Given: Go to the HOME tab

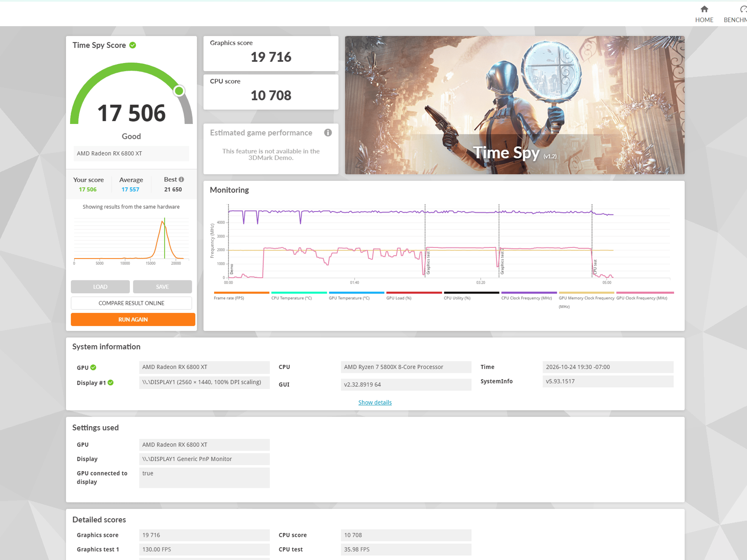Looking at the screenshot, I should click(704, 14).
